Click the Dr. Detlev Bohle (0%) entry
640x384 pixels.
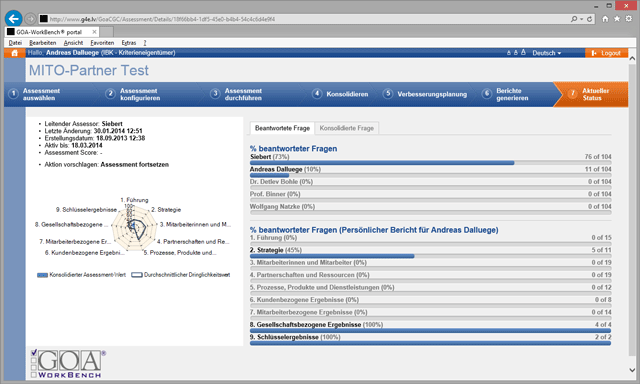tap(281, 182)
